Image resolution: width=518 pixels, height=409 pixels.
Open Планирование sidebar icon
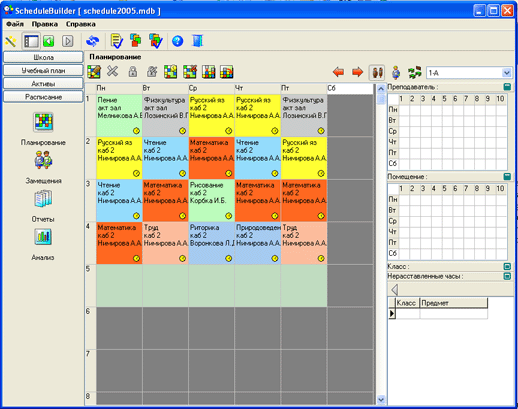click(43, 122)
